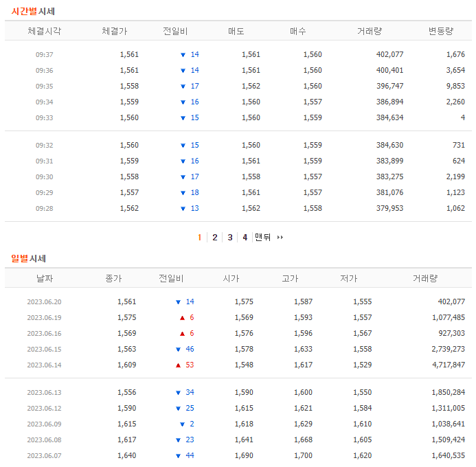Click the 매수 column header
The width and height of the screenshot is (476, 467).
point(298,31)
